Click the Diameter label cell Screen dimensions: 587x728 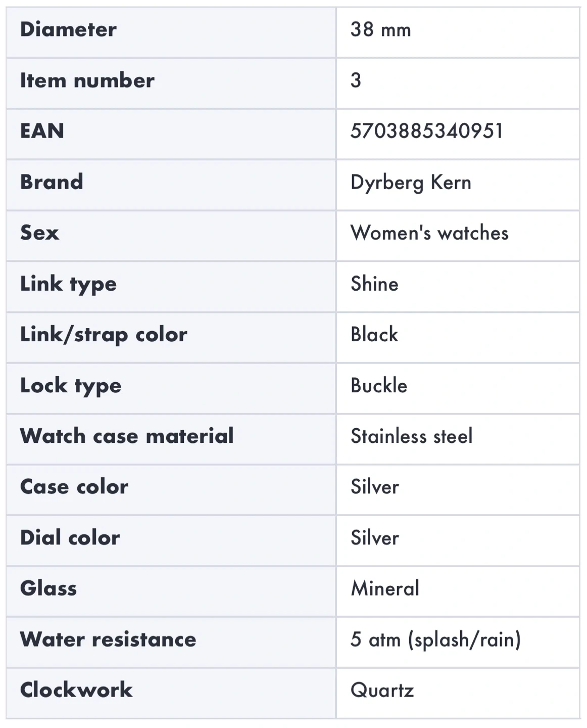(68, 30)
